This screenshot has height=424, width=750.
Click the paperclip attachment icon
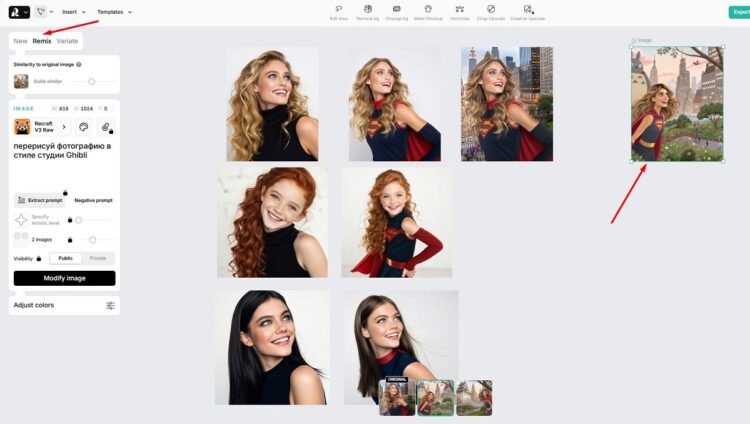(x=106, y=127)
